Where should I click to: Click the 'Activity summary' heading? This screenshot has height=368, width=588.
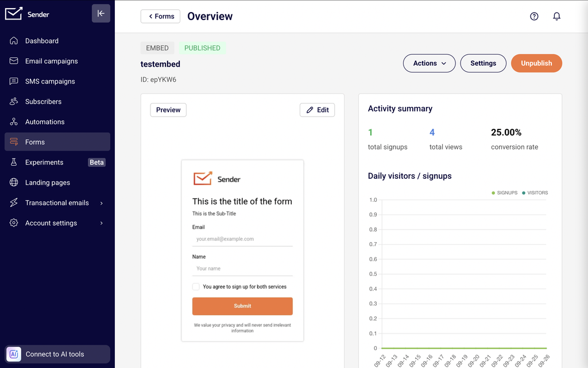click(400, 109)
